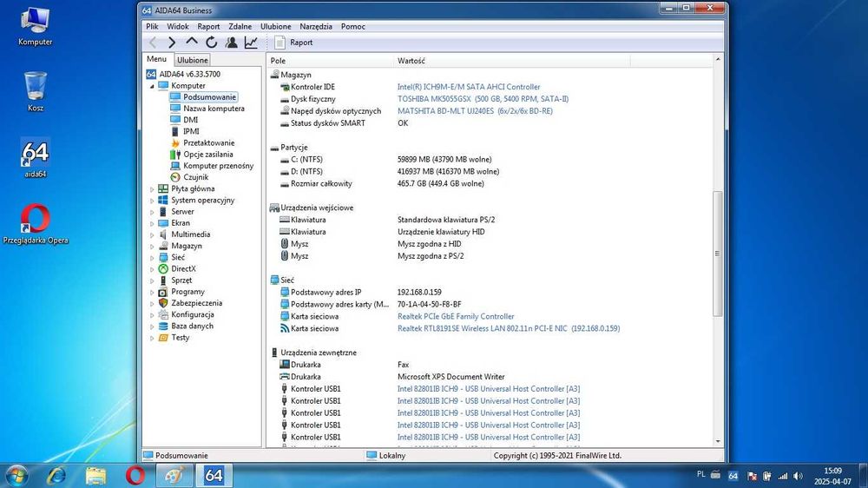Click the Przeglądarka Opera desktop icon

(x=36, y=224)
